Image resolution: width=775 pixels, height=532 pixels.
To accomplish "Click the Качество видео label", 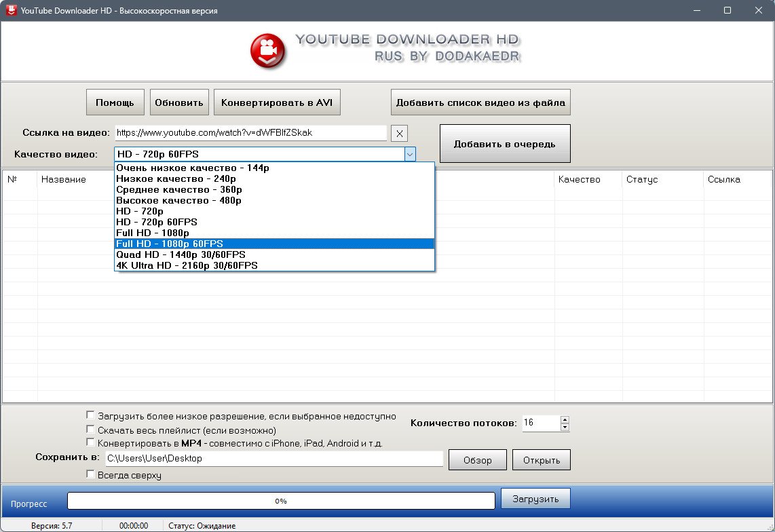I will pyautogui.click(x=56, y=154).
